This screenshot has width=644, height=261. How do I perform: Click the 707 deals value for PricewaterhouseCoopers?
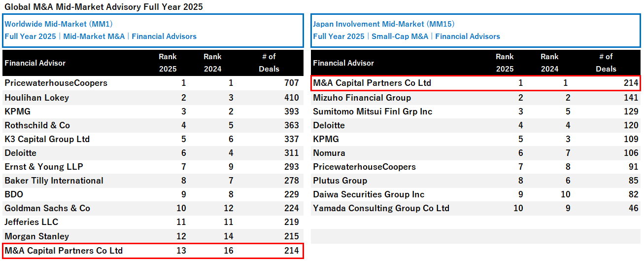(291, 83)
